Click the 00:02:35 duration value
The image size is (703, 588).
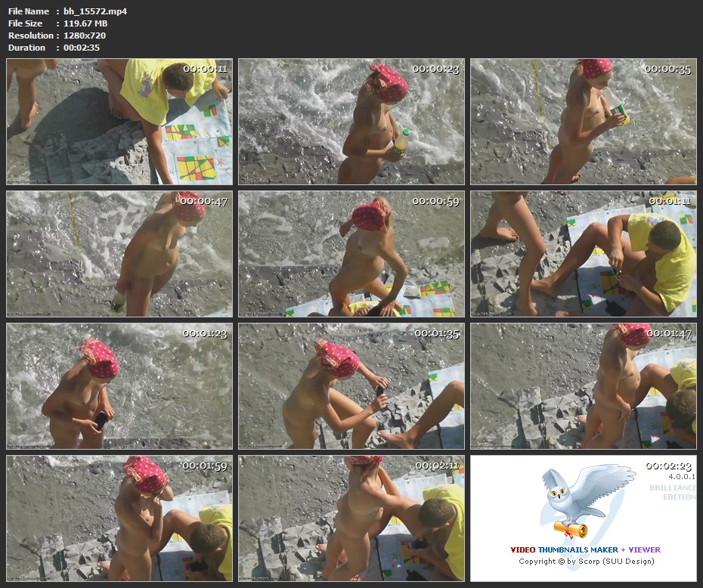pos(82,48)
